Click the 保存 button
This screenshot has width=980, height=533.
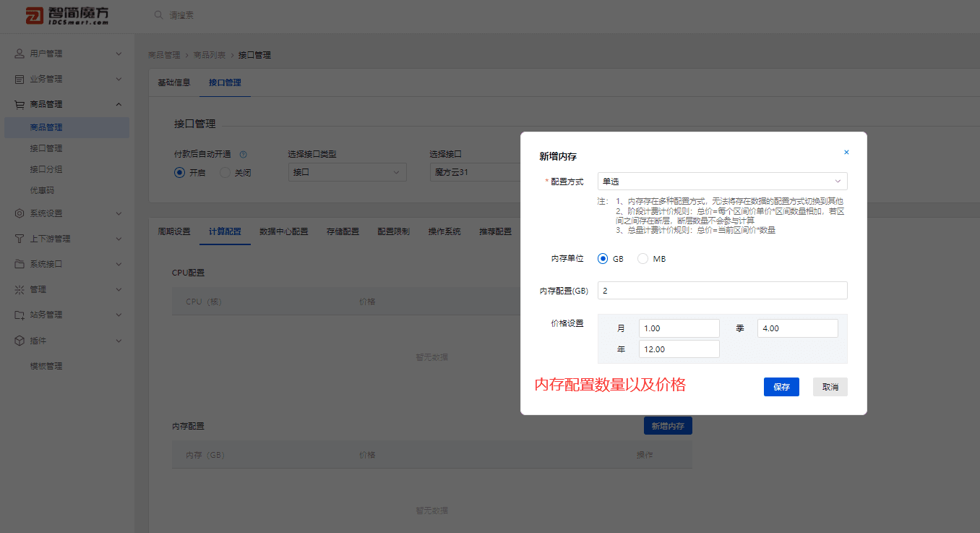pyautogui.click(x=781, y=387)
